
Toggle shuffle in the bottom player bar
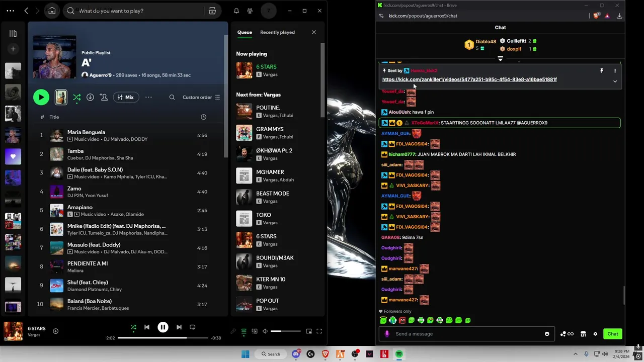pos(133,327)
